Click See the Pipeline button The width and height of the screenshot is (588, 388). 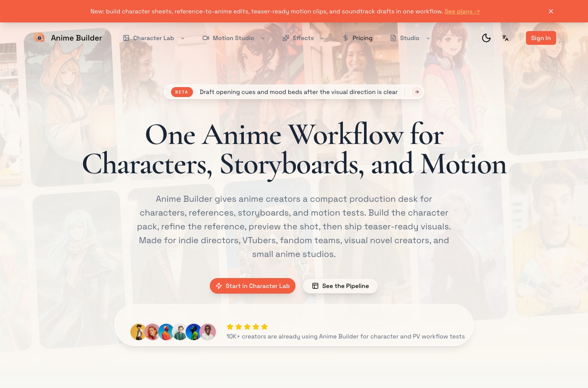[340, 286]
